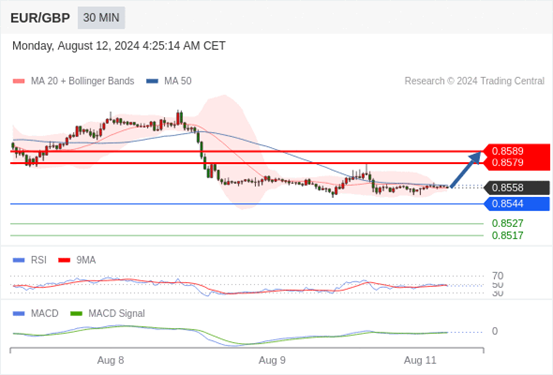553x375 pixels.
Task: Click the EUR/GBP pair title
Action: coord(40,18)
